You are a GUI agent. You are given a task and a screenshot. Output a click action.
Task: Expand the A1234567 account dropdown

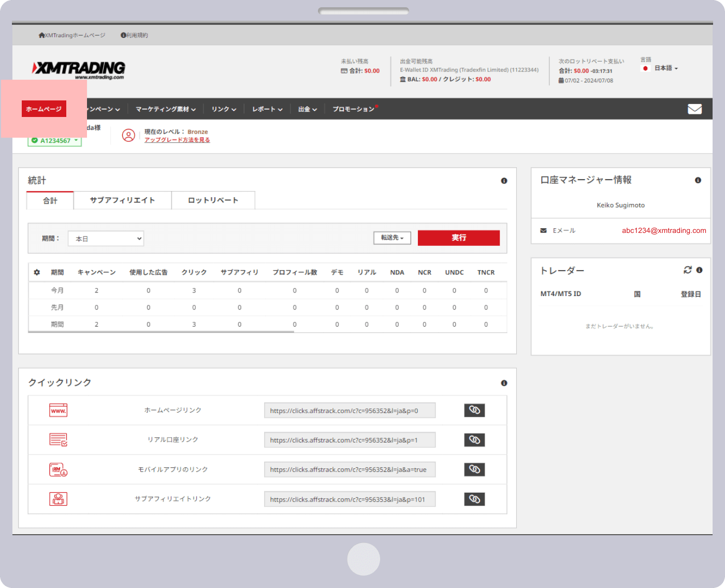click(55, 140)
